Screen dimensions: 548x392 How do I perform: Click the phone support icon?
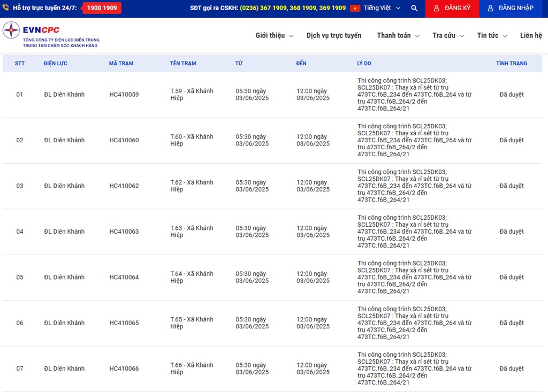tap(6, 8)
